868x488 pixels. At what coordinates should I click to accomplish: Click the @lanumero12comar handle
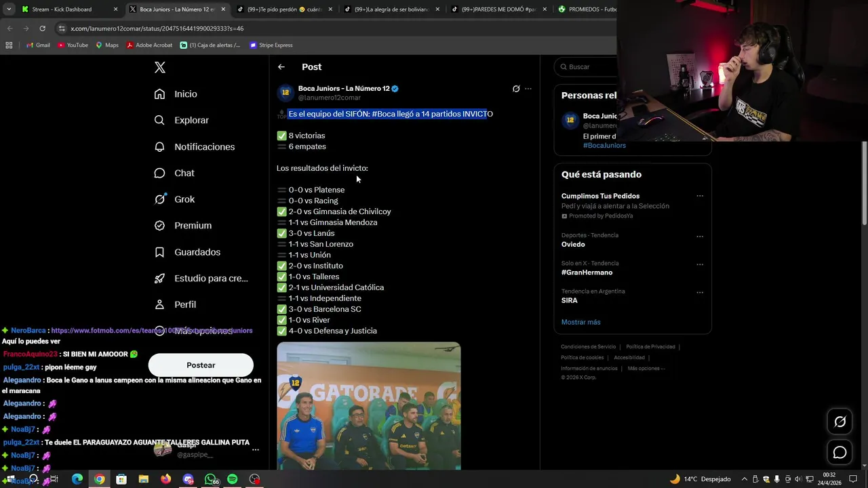(330, 98)
